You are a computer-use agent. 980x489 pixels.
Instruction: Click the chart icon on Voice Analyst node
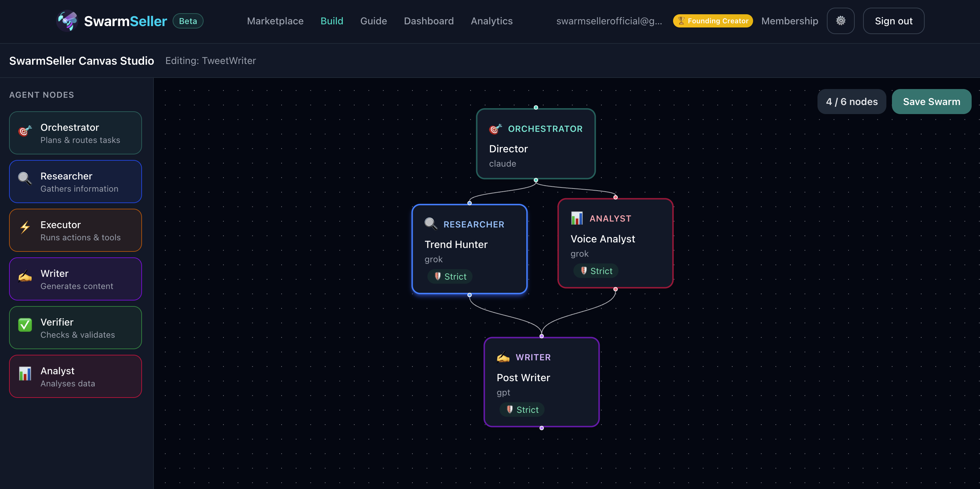(577, 218)
